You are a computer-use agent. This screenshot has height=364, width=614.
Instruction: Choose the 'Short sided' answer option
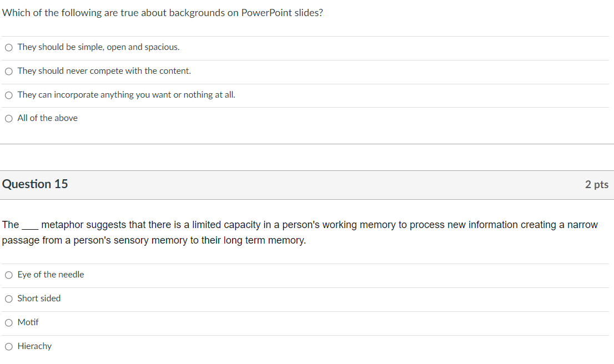point(8,299)
